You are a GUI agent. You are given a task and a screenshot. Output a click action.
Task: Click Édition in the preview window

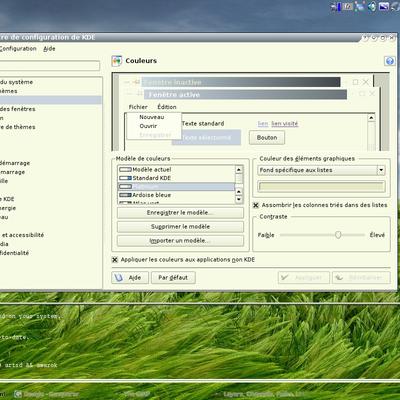(x=167, y=107)
